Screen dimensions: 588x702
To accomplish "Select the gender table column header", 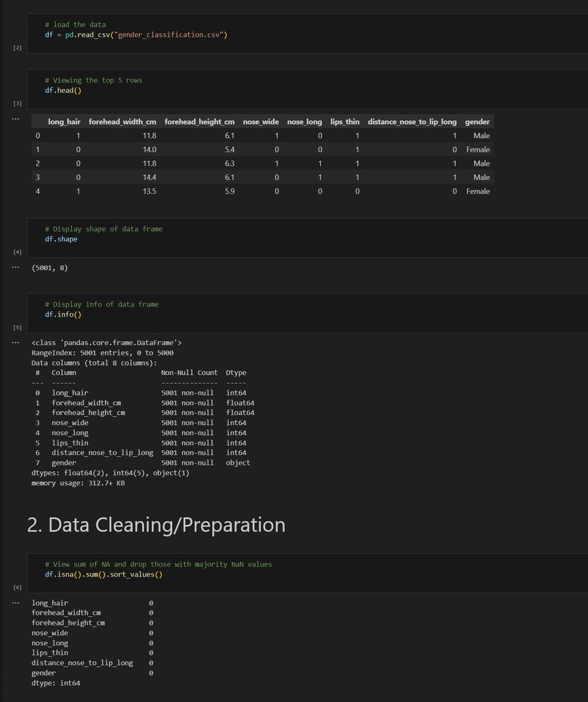I will (x=477, y=122).
